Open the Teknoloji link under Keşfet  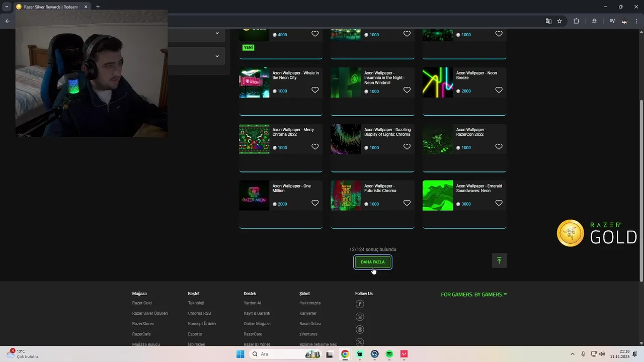[196, 303]
